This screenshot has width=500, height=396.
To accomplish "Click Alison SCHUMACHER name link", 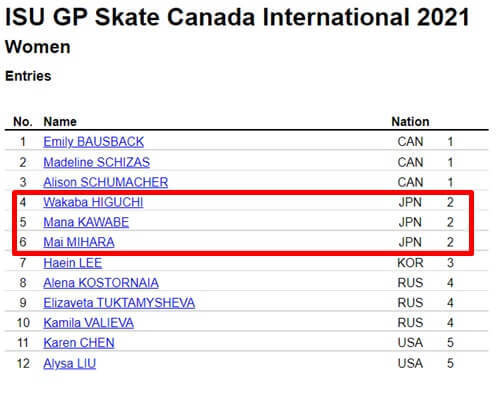I will [x=106, y=182].
